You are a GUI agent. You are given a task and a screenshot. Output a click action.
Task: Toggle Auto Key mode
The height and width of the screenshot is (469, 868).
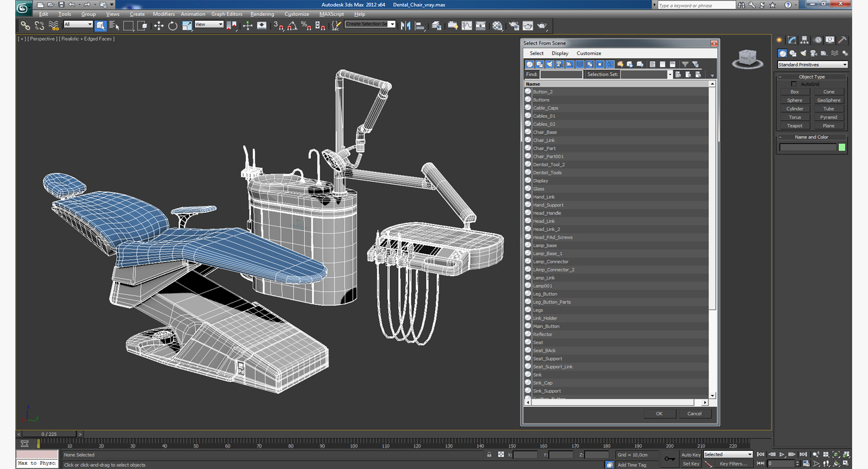coord(690,454)
